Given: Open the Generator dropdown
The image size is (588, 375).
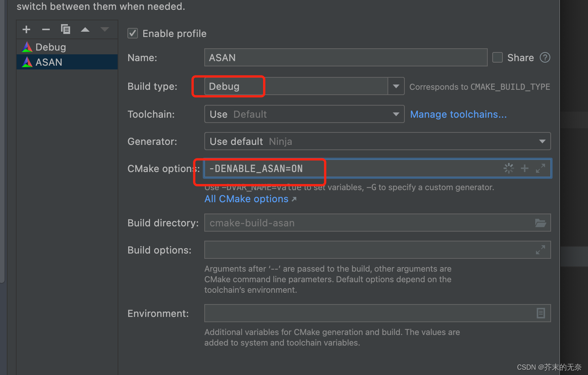Looking at the screenshot, I should (x=378, y=141).
